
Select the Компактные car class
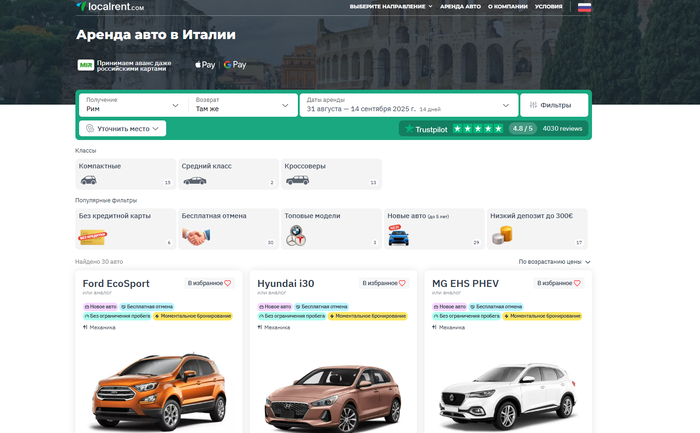click(x=125, y=174)
